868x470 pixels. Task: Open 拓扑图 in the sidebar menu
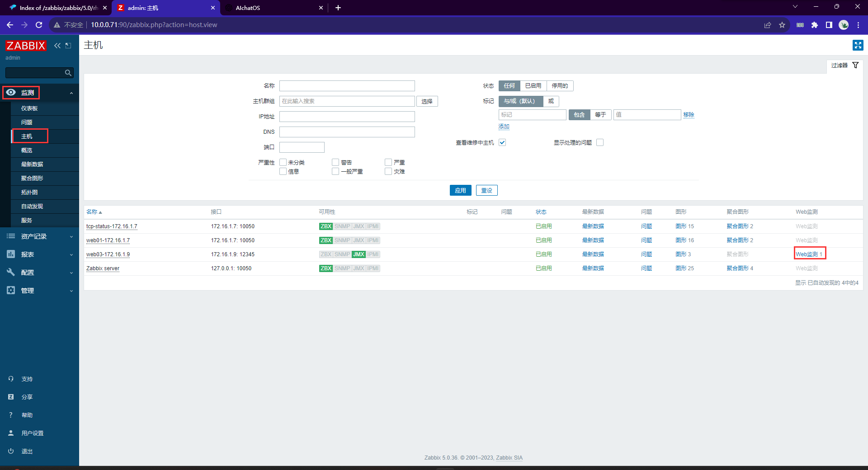pos(29,193)
